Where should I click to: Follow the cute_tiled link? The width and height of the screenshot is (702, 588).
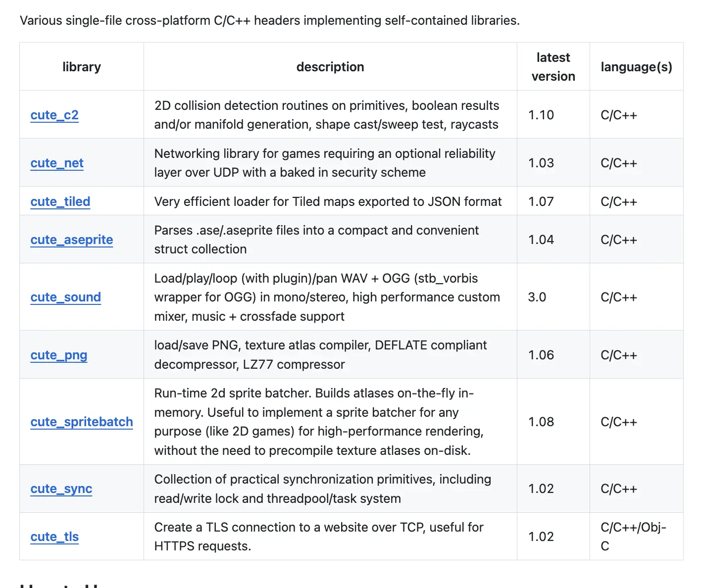(60, 201)
